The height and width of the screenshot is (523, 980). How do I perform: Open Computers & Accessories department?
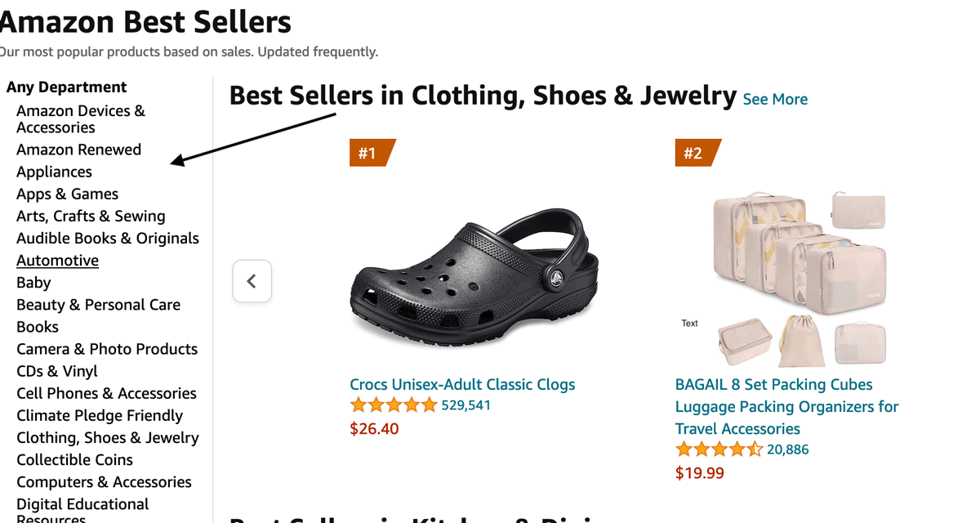point(104,482)
